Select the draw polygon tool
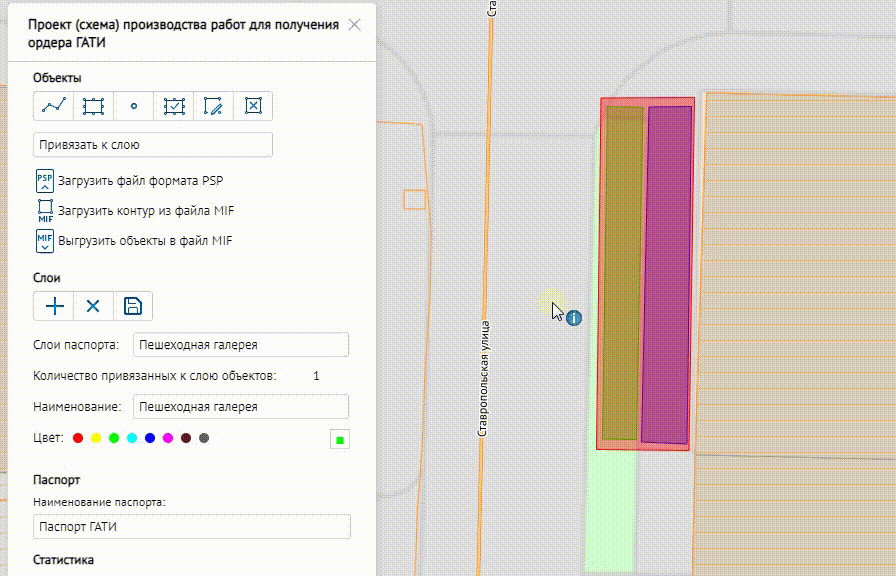This screenshot has width=896, height=576. 93,106
